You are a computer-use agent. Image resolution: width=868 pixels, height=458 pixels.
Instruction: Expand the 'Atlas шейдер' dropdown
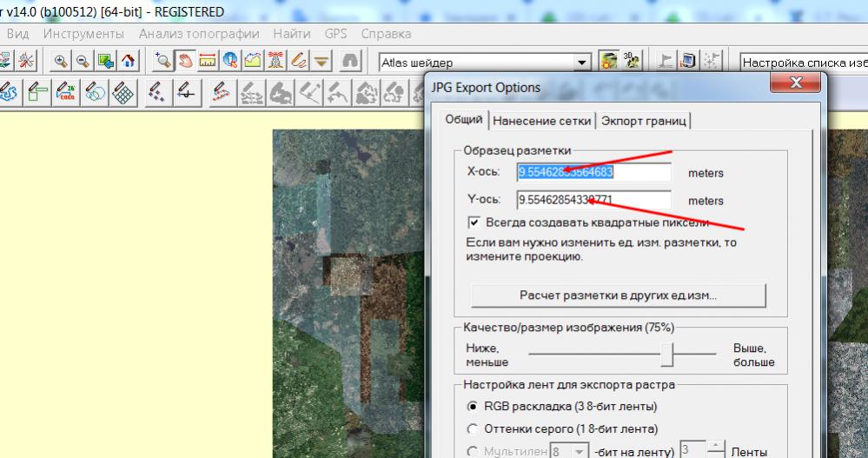tap(584, 63)
